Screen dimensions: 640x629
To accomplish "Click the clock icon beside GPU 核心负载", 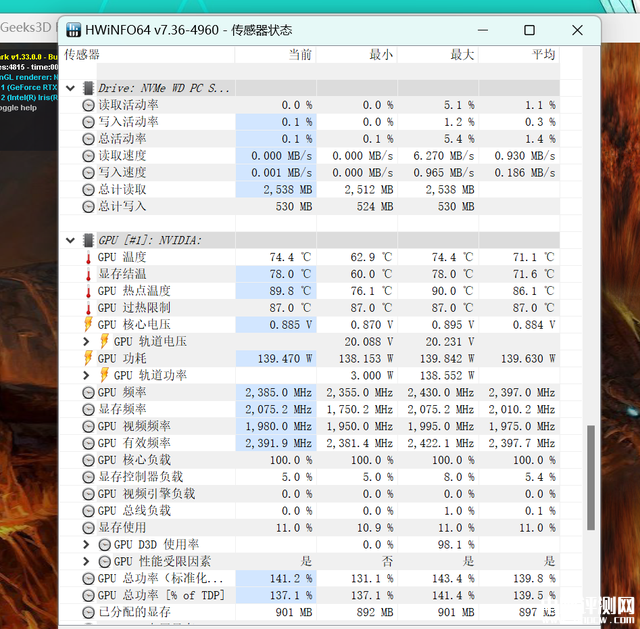I will coord(88,460).
